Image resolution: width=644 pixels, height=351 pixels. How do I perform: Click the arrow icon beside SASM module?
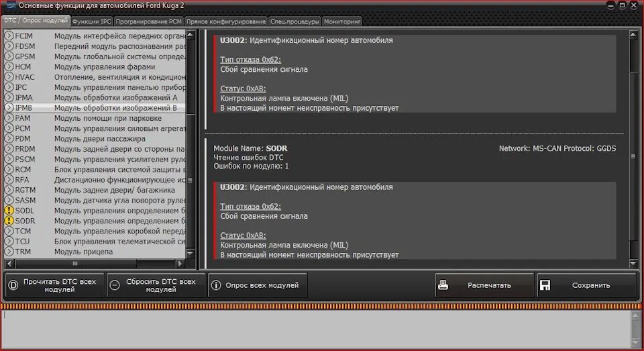click(x=9, y=201)
